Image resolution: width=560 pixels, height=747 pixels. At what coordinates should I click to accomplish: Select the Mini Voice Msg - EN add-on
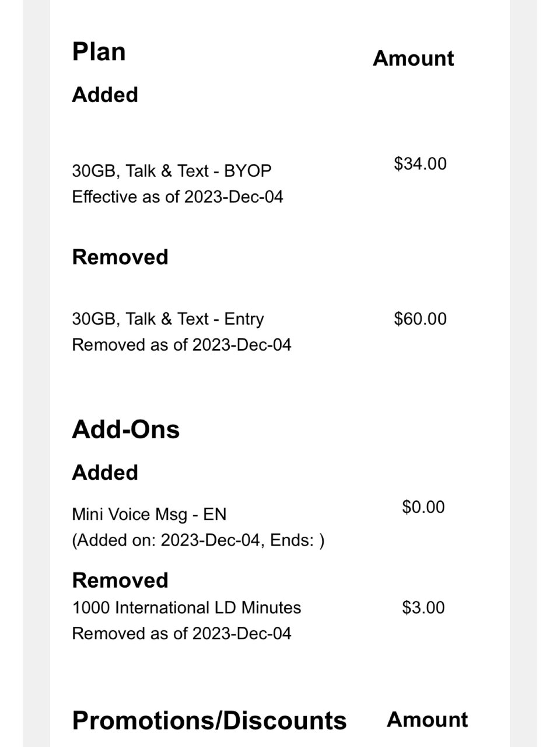pos(149,514)
